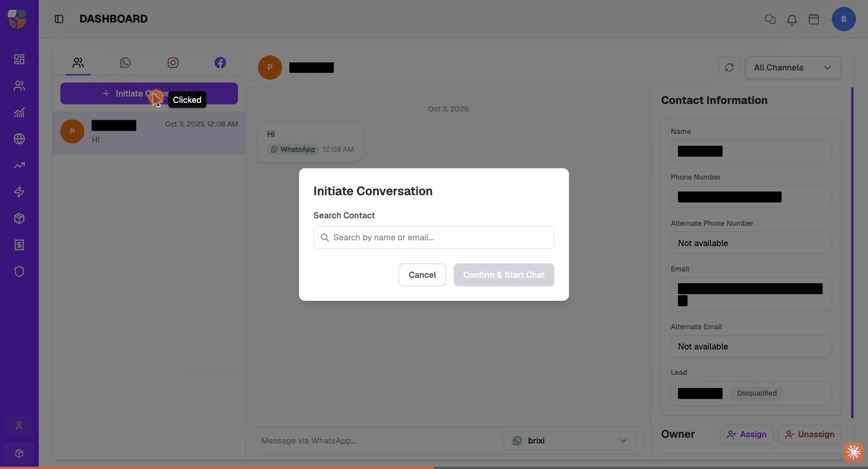Click the Initiate Conversation button
This screenshot has height=469, width=868.
[149, 94]
